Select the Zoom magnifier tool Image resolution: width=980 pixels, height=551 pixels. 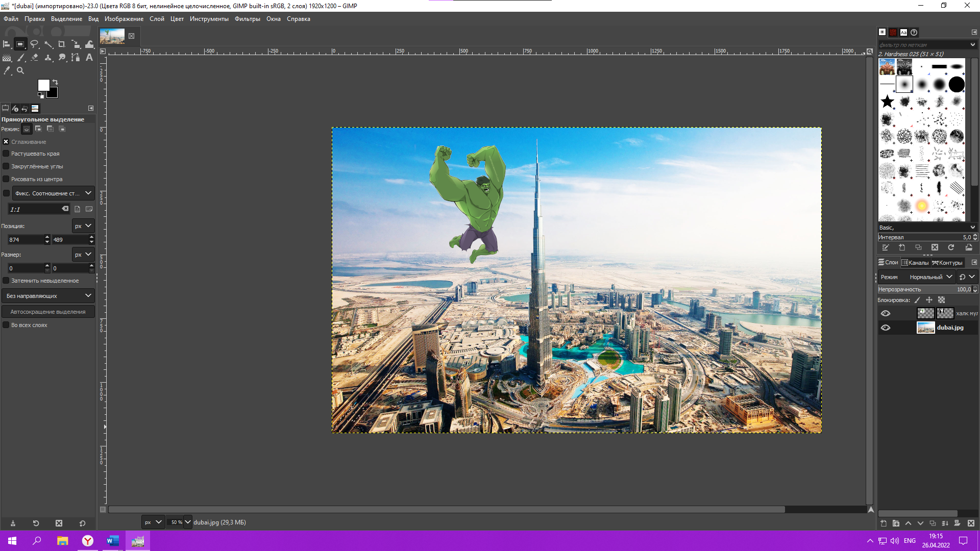(x=20, y=71)
